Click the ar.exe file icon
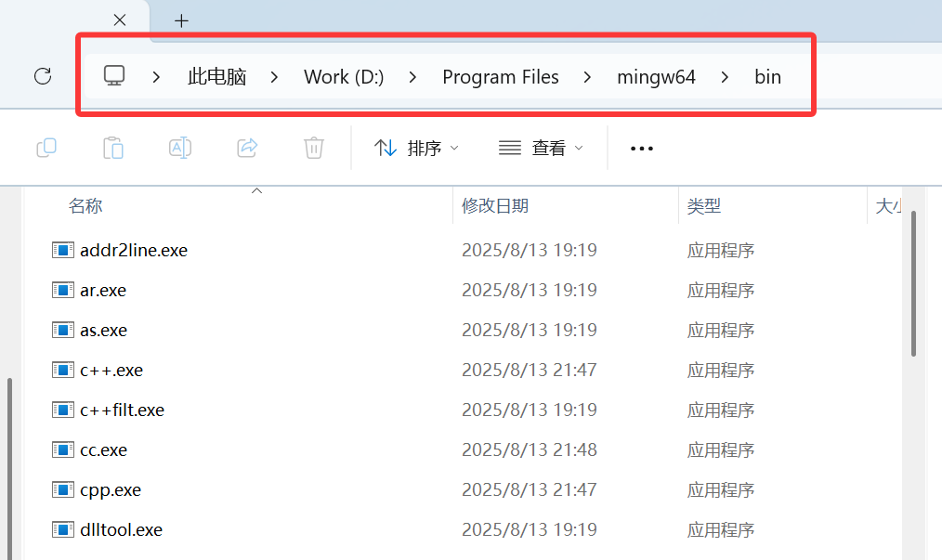 (x=63, y=290)
